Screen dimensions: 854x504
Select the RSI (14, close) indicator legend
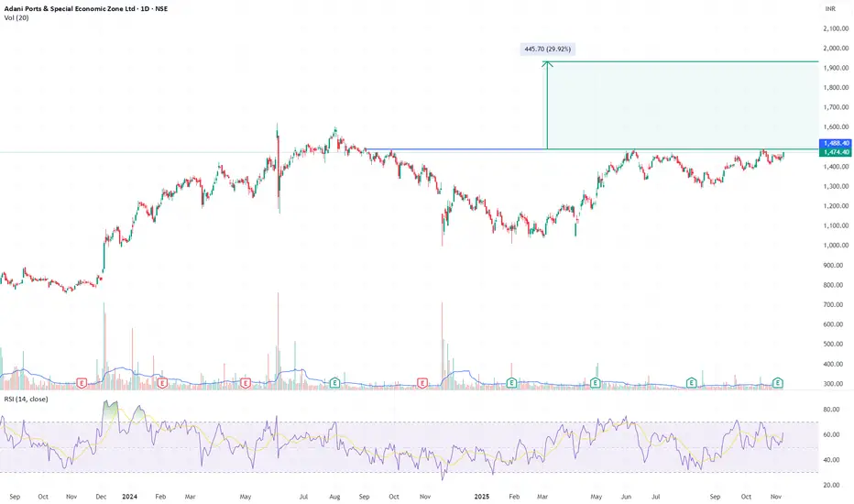tap(27, 400)
